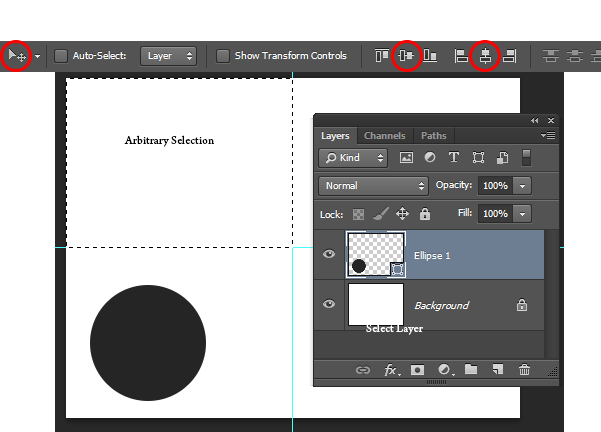Hide the Ellipse 1 layer
This screenshot has height=432, width=601.
tap(329, 254)
